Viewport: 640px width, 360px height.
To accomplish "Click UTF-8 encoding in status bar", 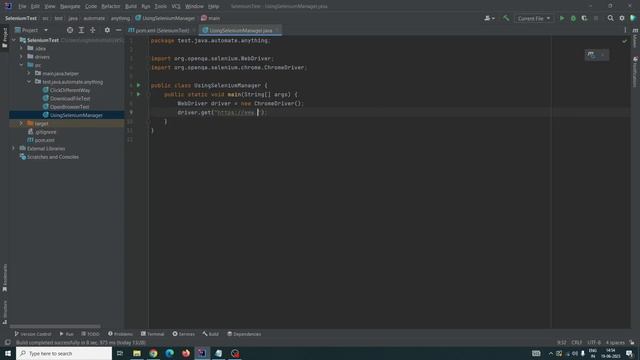I will (593, 342).
